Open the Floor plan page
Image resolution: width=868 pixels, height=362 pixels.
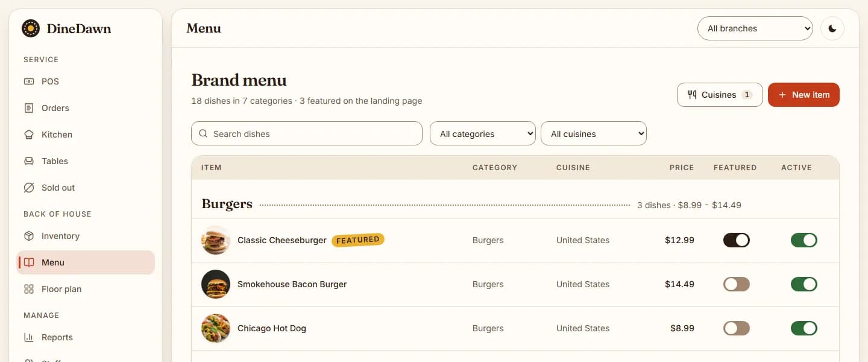(86, 289)
